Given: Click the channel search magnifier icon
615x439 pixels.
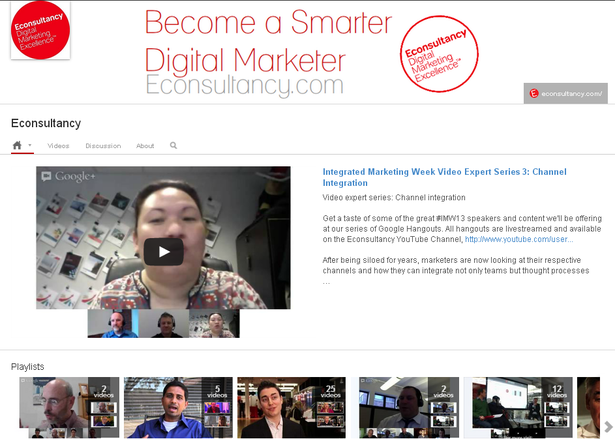Looking at the screenshot, I should [x=173, y=146].
